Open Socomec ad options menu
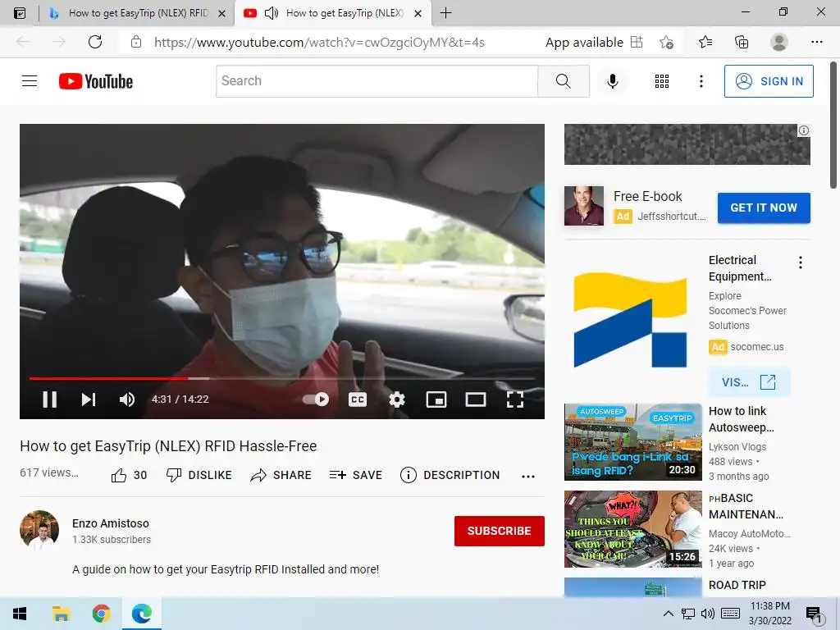The image size is (840, 630). click(800, 262)
